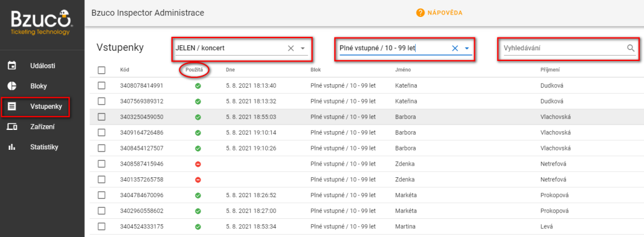Click the Statistiky bar chart icon

[12, 147]
